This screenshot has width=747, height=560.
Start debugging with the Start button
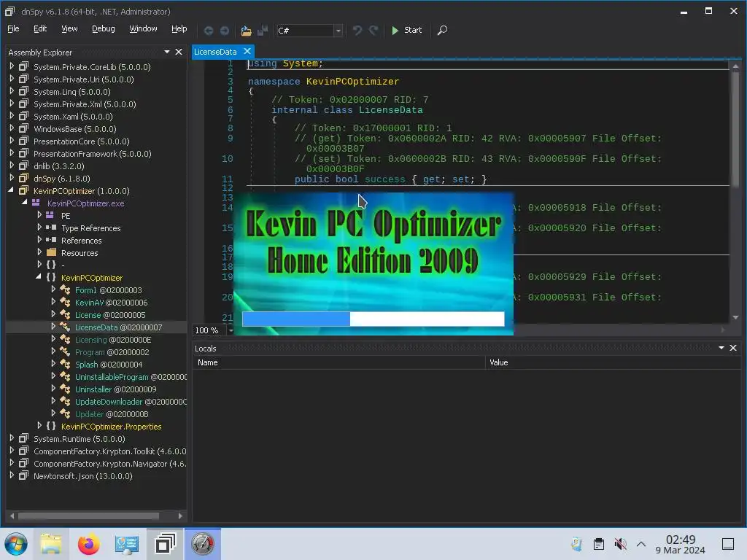[x=406, y=31]
